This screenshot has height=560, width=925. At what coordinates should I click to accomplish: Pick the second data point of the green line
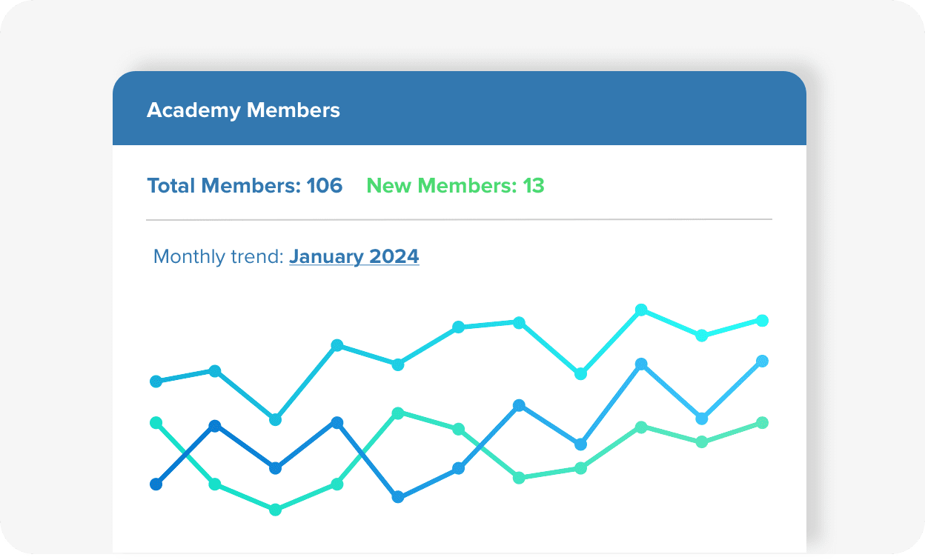click(x=215, y=484)
